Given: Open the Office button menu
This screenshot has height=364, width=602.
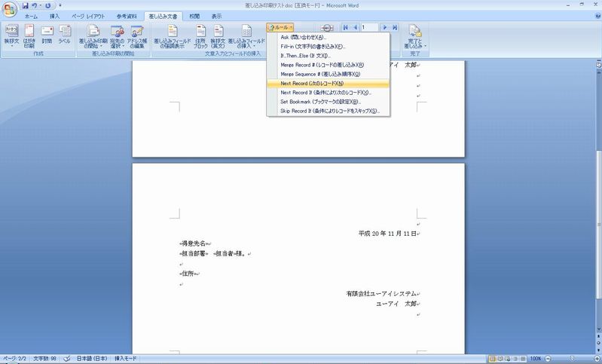Looking at the screenshot, I should click(x=9, y=9).
